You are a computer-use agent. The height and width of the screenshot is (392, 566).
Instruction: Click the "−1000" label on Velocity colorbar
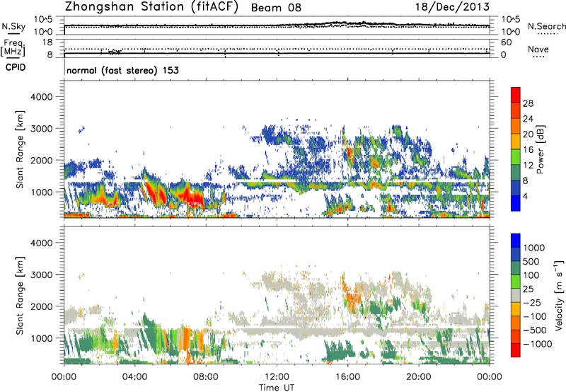pos(538,344)
